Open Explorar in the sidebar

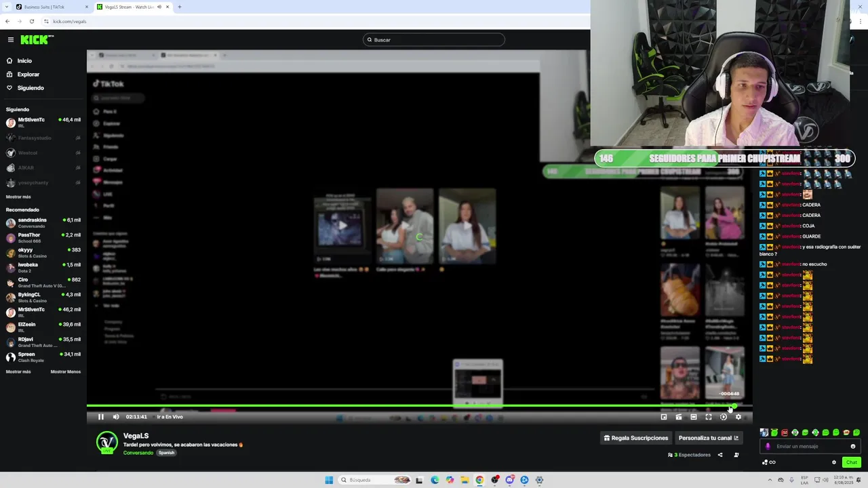pyautogui.click(x=28, y=75)
